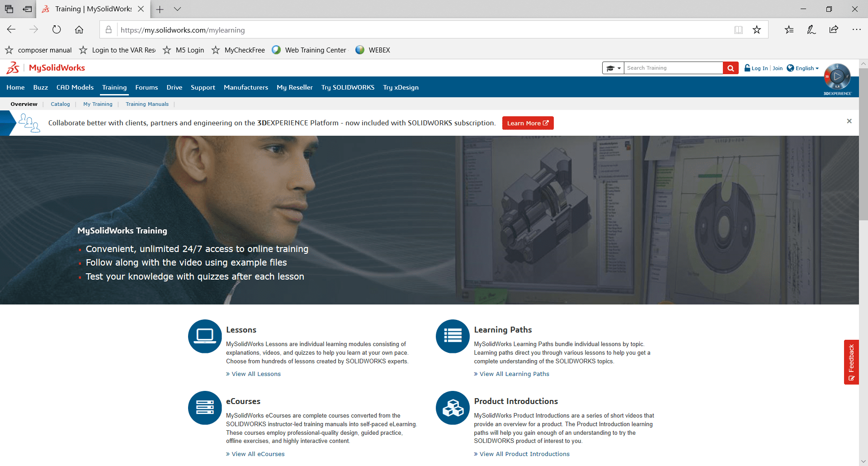The image size is (868, 466).
Task: Click the browser back arrow
Action: 11,30
